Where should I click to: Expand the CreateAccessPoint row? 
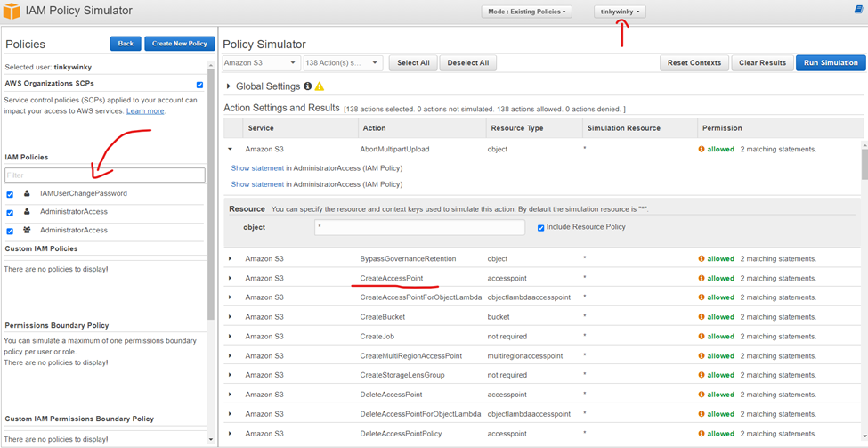click(x=231, y=278)
